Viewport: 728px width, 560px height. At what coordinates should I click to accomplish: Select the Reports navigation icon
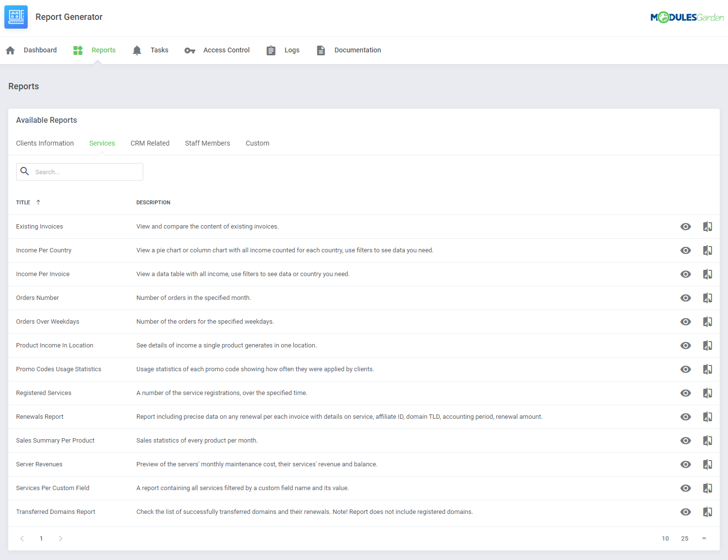coord(78,50)
